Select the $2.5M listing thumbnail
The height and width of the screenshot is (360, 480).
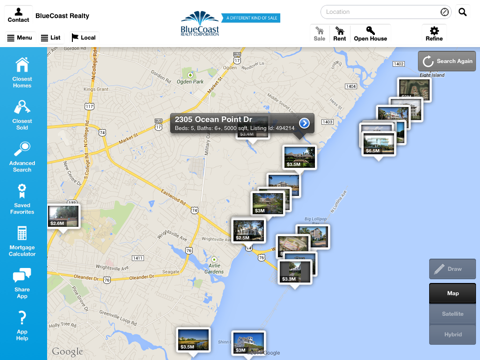(x=249, y=231)
